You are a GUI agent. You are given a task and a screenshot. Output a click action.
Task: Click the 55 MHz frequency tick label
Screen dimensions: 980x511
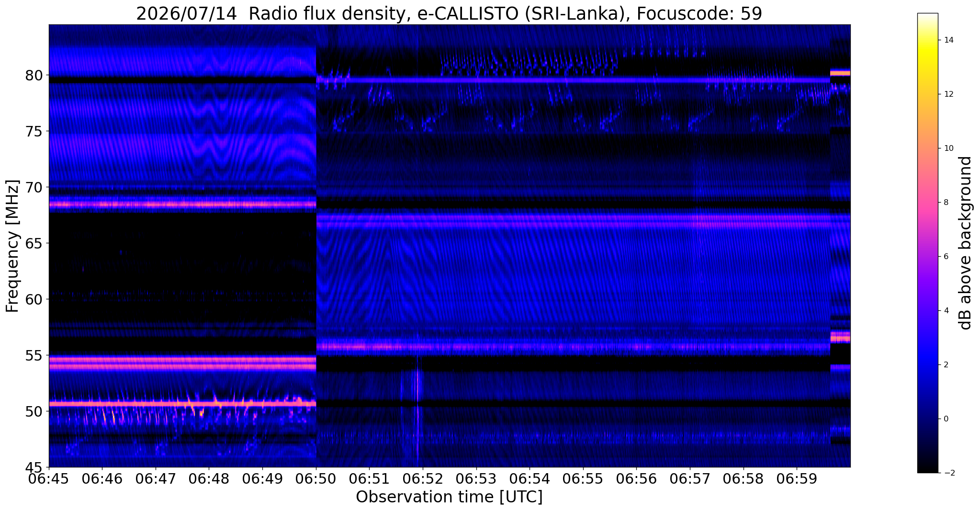pyautogui.click(x=34, y=355)
